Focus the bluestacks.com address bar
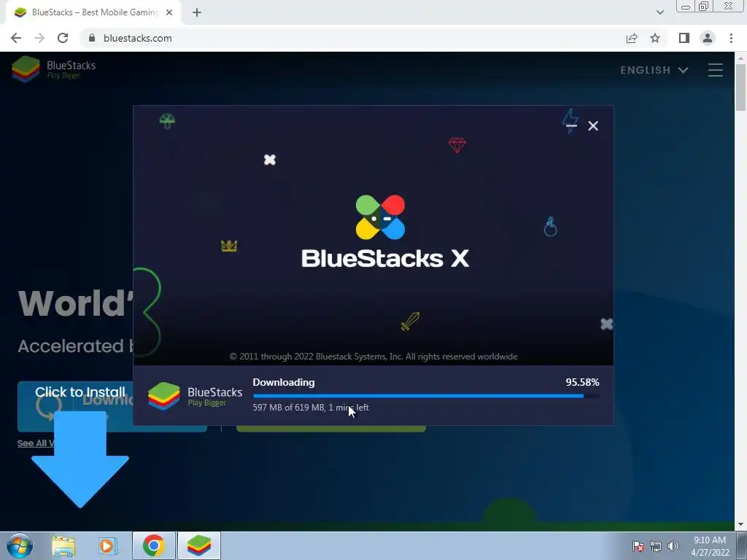 coord(352,38)
